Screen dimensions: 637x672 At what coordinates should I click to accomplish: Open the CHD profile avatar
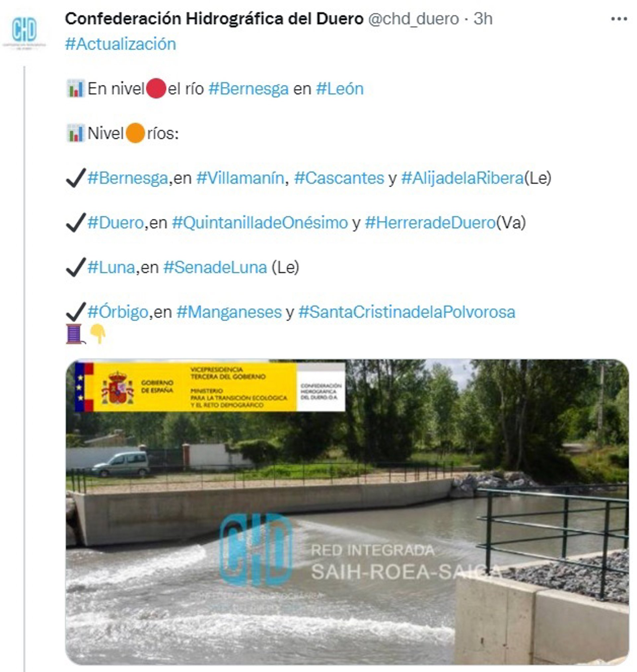24,33
